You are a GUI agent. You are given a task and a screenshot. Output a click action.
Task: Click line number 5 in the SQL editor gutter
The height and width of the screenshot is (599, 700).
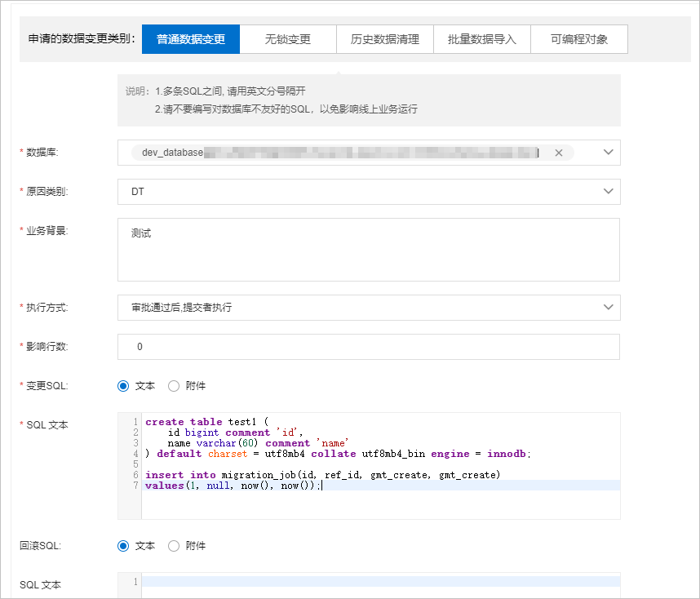[135, 464]
